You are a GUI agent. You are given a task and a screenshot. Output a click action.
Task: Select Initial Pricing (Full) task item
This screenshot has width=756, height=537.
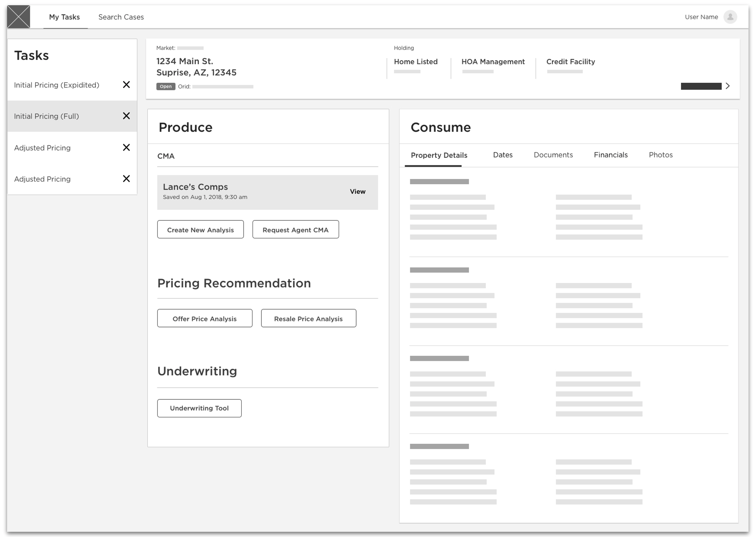coord(47,116)
